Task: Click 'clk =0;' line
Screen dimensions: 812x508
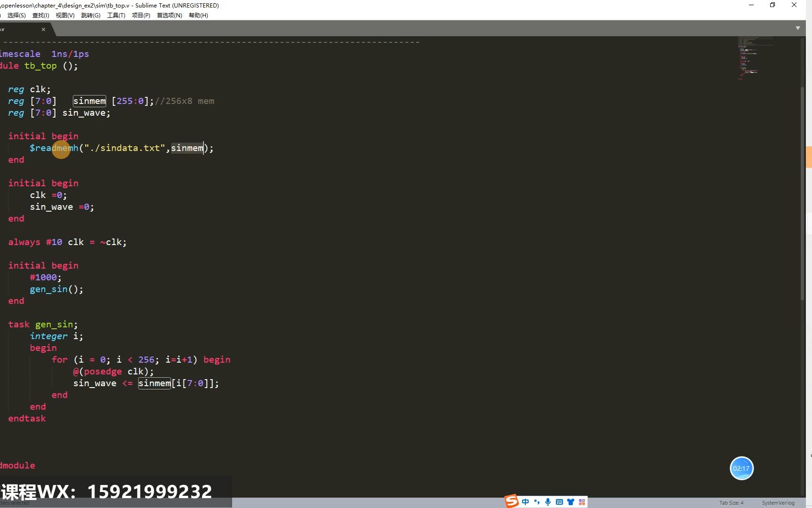Action: 48,195
